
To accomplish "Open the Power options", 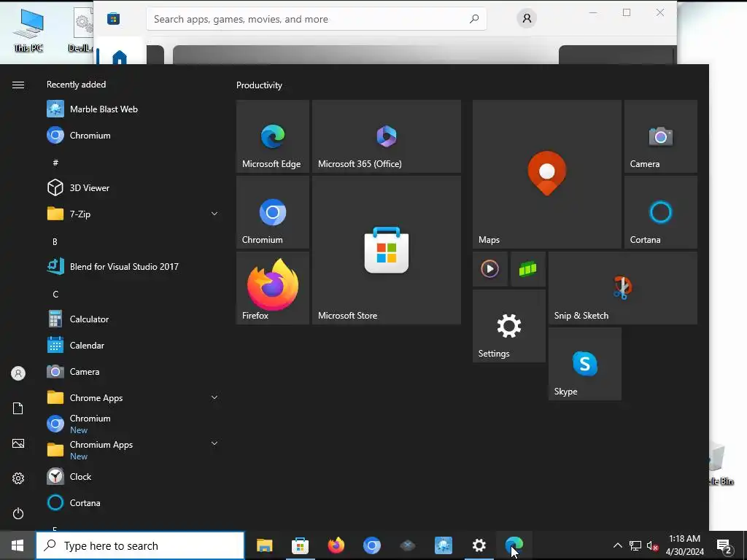I will [x=18, y=513].
